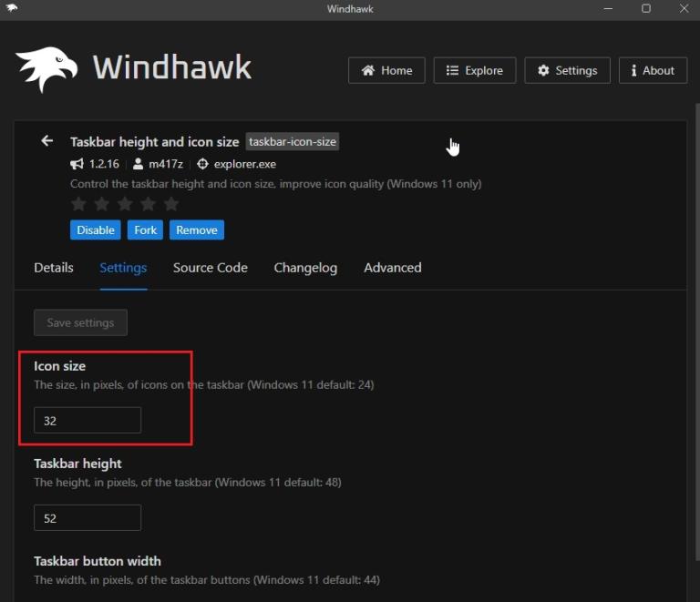
Task: Open the Home page
Action: [386, 70]
